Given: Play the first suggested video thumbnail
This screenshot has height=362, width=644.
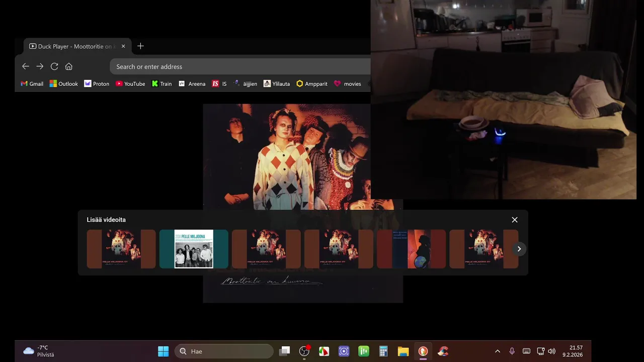Looking at the screenshot, I should point(121,249).
